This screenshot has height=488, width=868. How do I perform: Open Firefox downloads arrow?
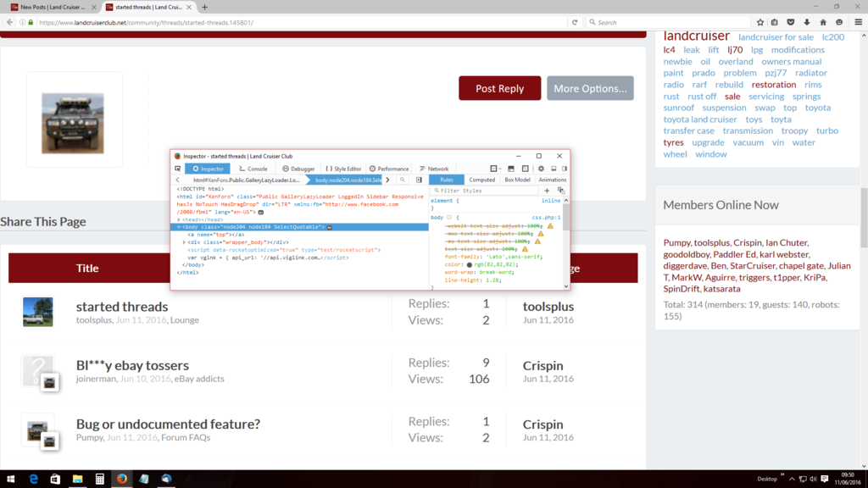pos(807,22)
